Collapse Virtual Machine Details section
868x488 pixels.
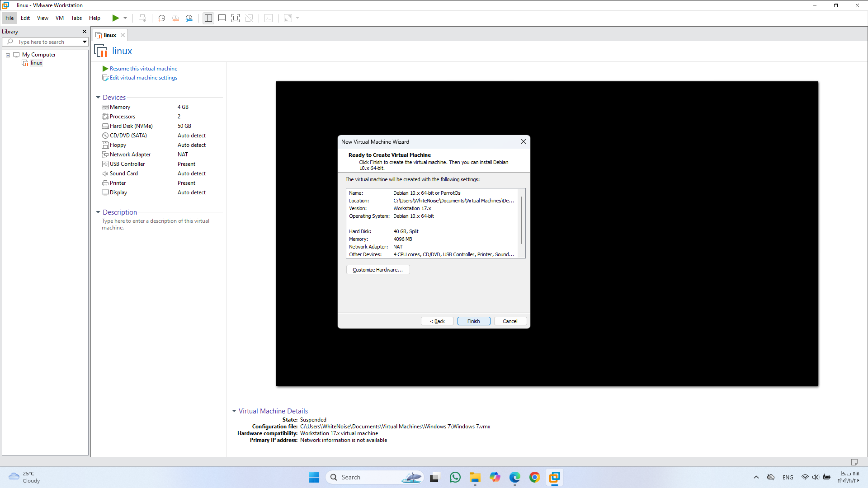(x=234, y=411)
